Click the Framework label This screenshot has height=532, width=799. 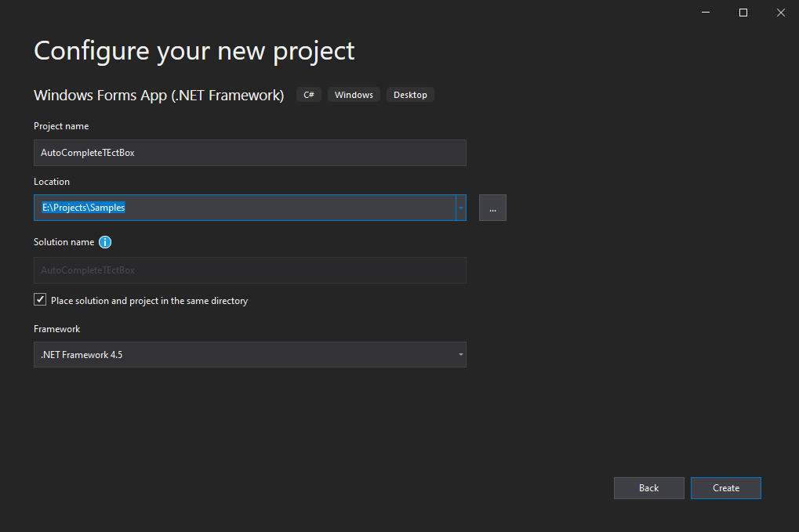[x=57, y=329]
